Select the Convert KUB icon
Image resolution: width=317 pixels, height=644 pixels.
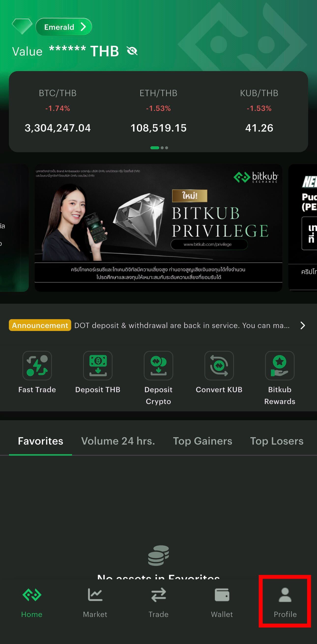click(x=219, y=365)
